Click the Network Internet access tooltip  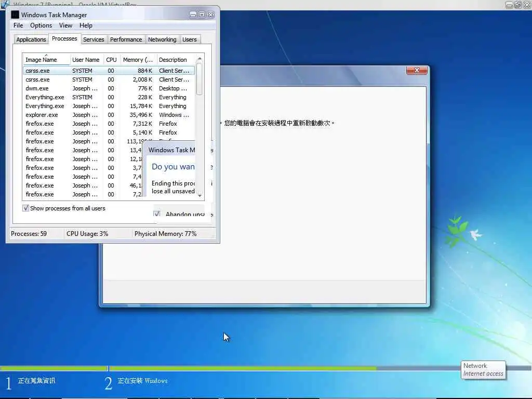coord(483,370)
